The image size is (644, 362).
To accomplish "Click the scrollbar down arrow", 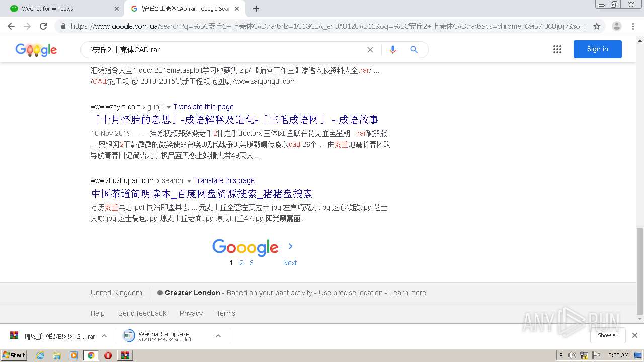I will click(x=639, y=319).
